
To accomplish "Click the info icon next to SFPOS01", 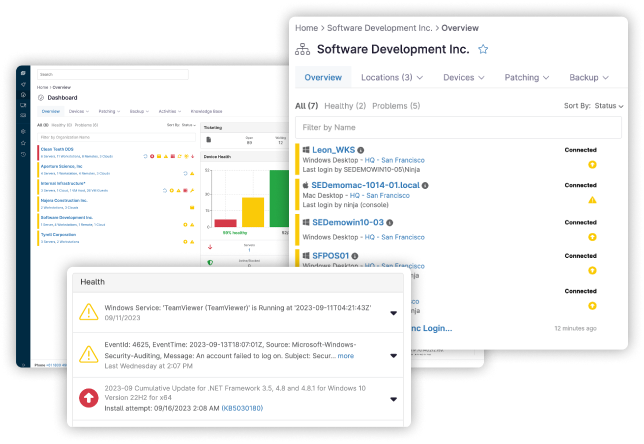I will click(354, 256).
